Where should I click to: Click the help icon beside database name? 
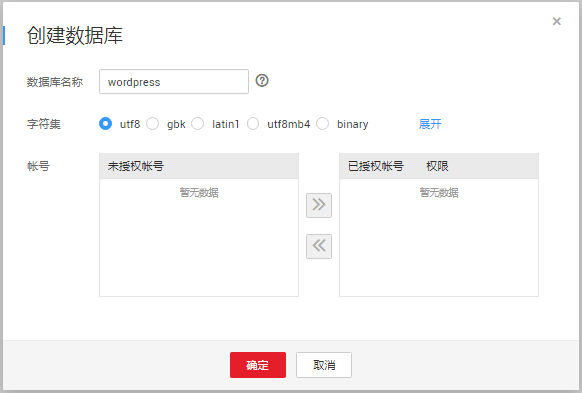coord(262,81)
